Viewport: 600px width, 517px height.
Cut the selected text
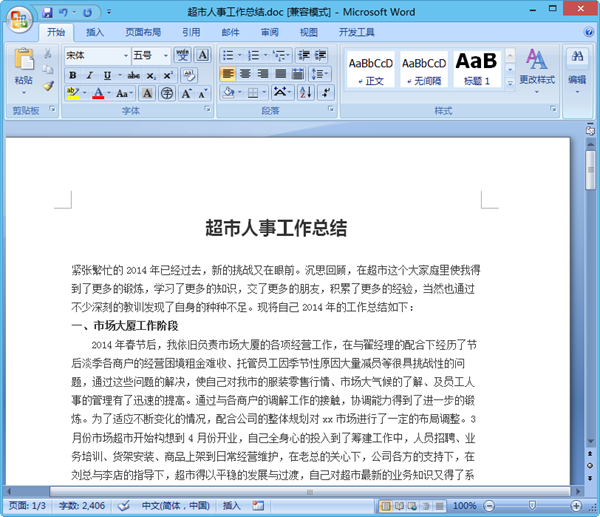(48, 53)
